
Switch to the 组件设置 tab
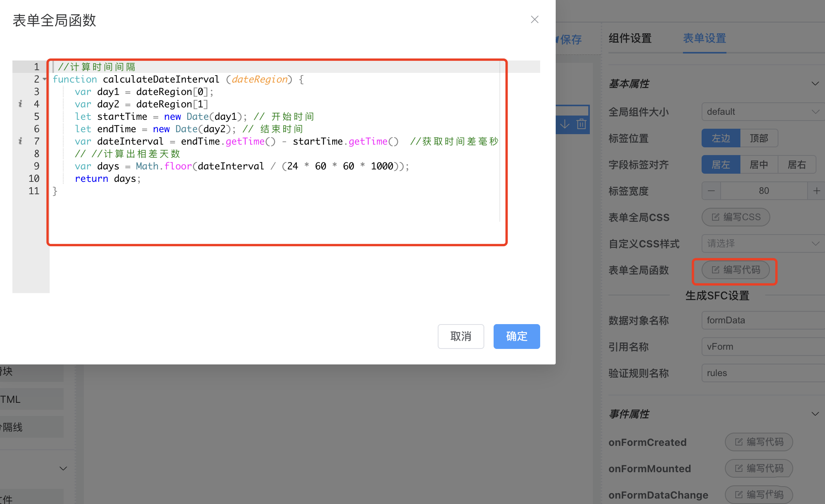pyautogui.click(x=630, y=38)
